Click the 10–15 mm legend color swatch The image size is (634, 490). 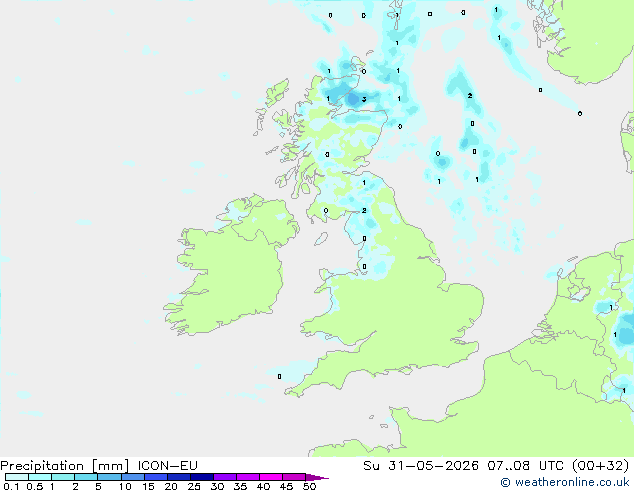(132, 477)
